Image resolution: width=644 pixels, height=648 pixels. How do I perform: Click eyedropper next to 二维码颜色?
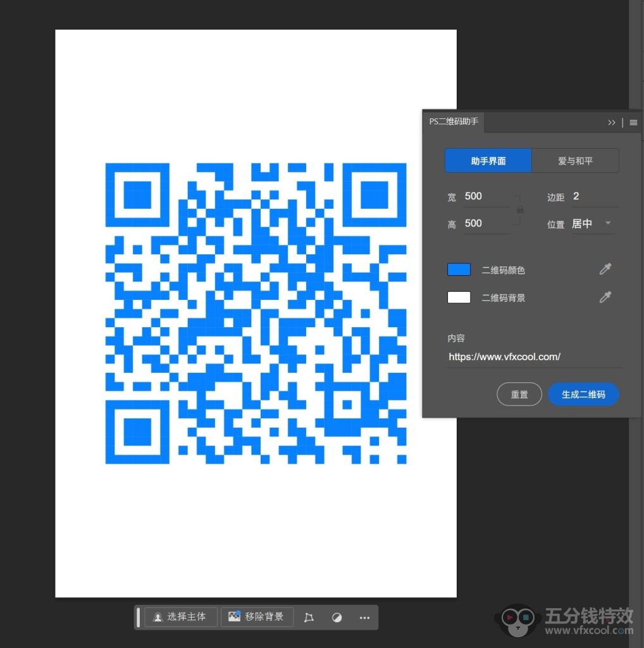click(x=605, y=270)
